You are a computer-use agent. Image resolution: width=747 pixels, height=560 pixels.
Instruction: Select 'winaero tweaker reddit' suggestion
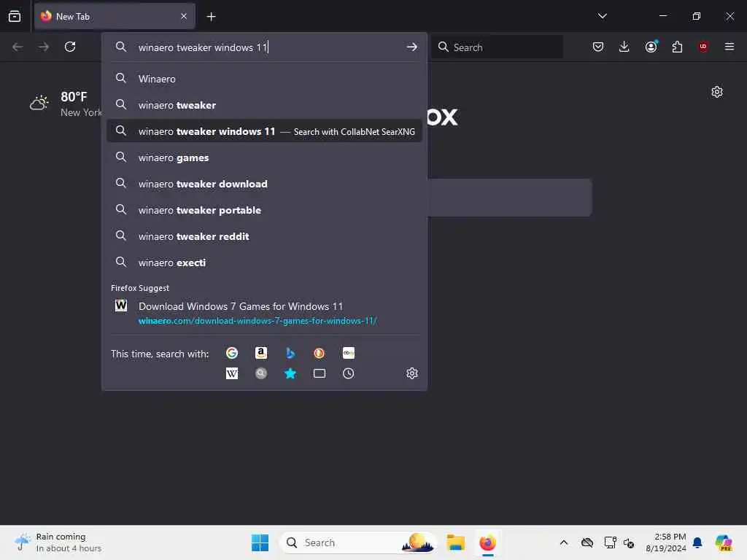click(x=264, y=236)
